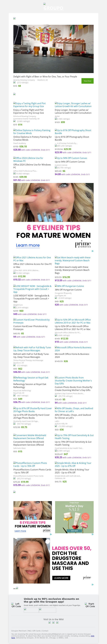Click AdChoices icon under the large eyeliner tips ad
The width and height of the screenshot is (107, 644).
(93, 251)
